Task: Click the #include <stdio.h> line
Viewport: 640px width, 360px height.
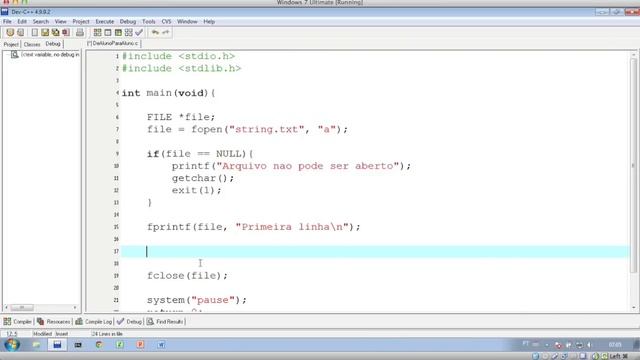Action: pos(178,56)
